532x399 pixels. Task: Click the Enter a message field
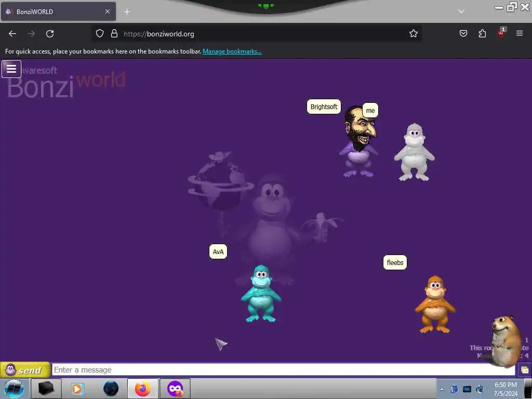pyautogui.click(x=284, y=370)
